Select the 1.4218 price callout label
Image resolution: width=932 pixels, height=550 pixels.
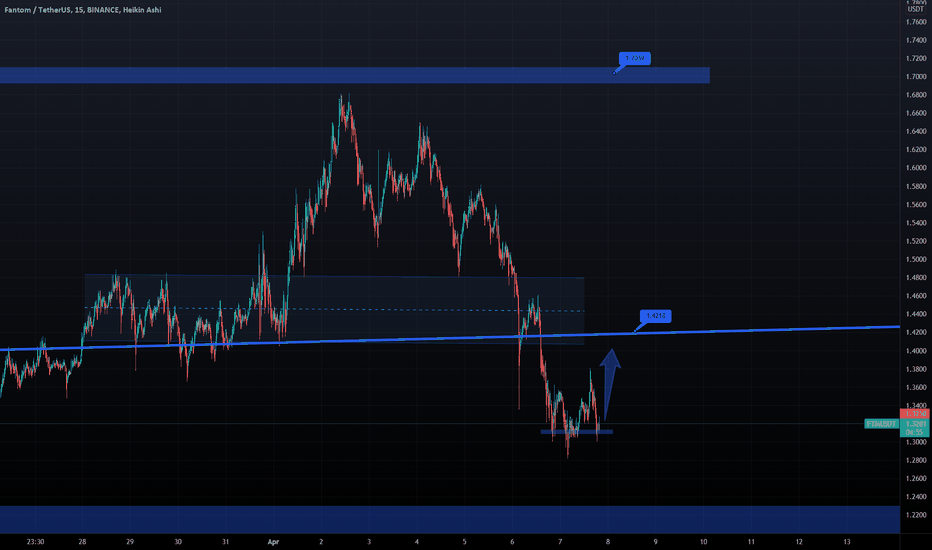[x=656, y=316]
